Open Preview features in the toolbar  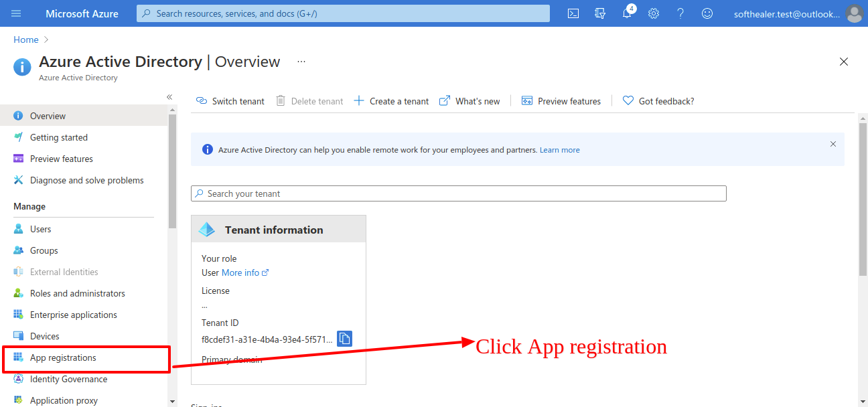pos(561,101)
